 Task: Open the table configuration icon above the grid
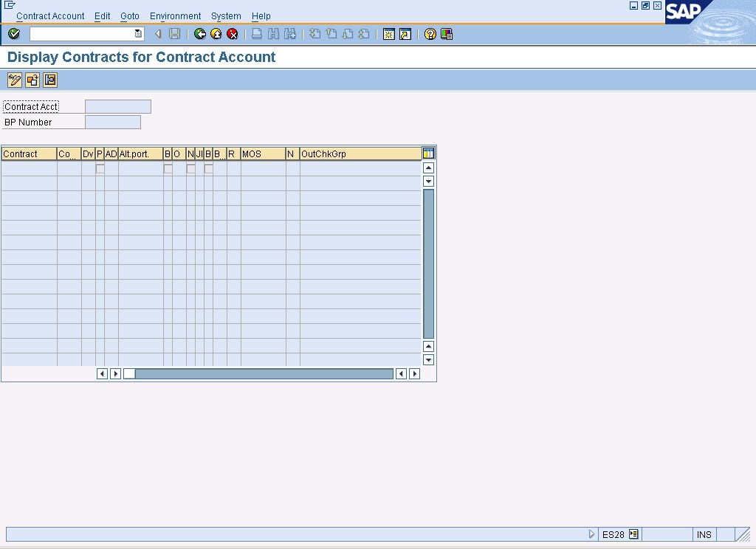tap(429, 153)
